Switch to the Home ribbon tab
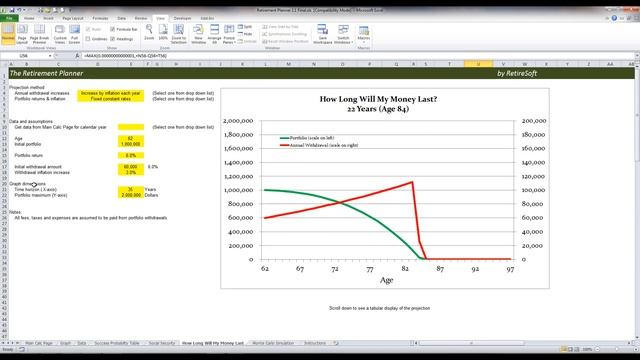Viewport: 640px width, 360px height. [29, 18]
